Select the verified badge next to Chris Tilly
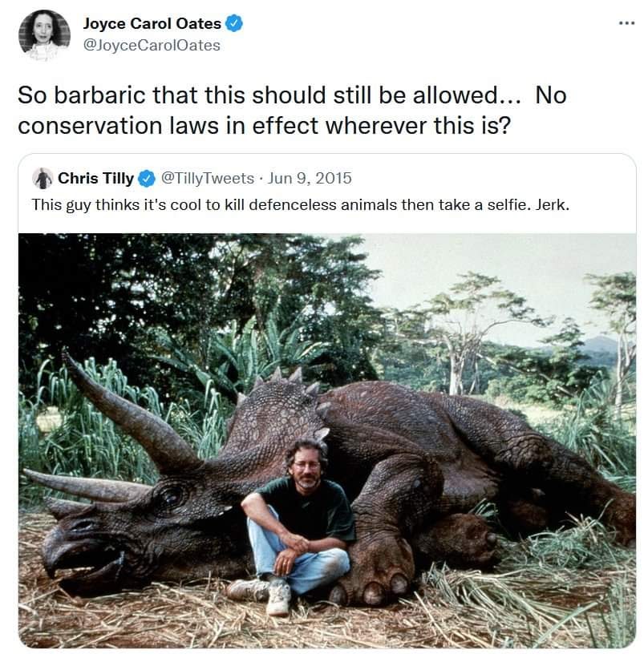Viewport: 644px width, 658px height. point(147,179)
